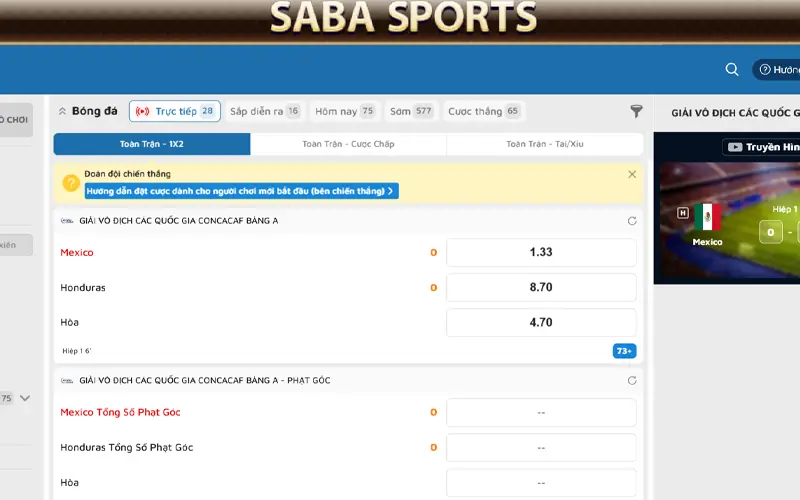Collapse the Bóng đá section chevron
Image resolution: width=800 pixels, height=500 pixels.
pos(62,111)
